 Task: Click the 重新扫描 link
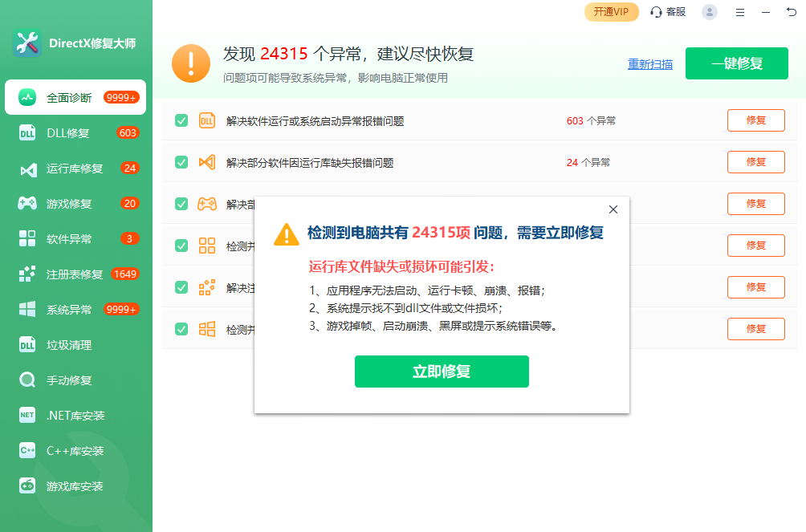[650, 65]
